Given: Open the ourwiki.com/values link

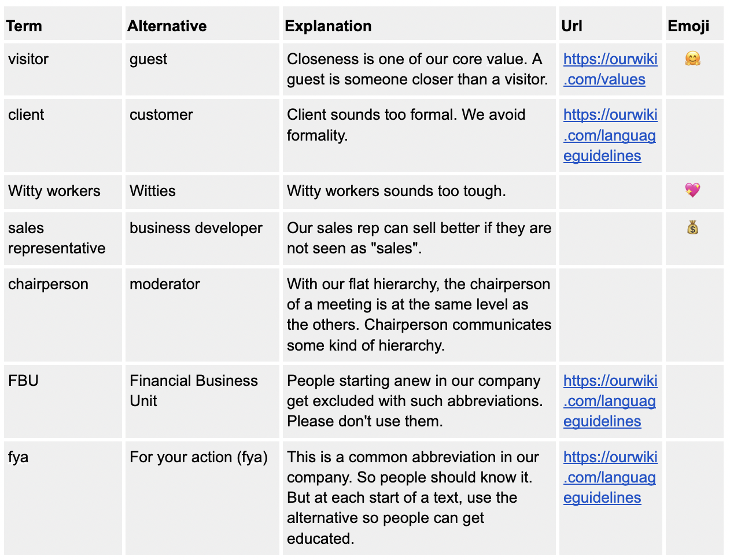Looking at the screenshot, I should (610, 69).
